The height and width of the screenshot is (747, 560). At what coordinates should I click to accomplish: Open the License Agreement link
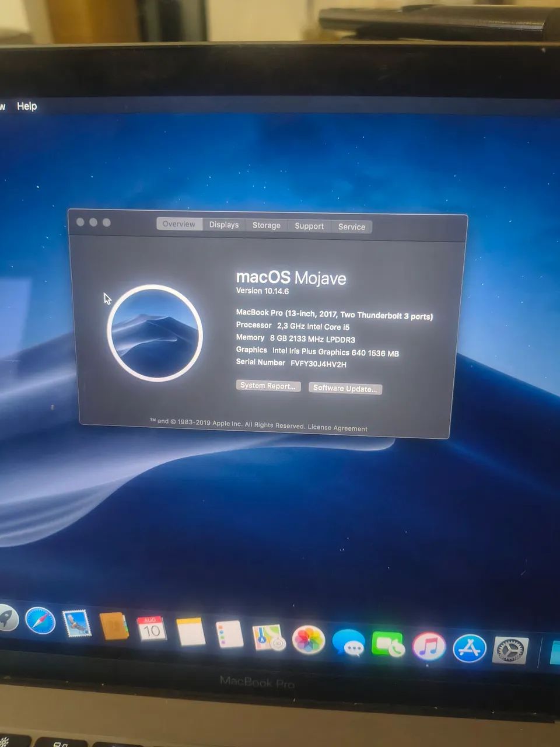[338, 427]
